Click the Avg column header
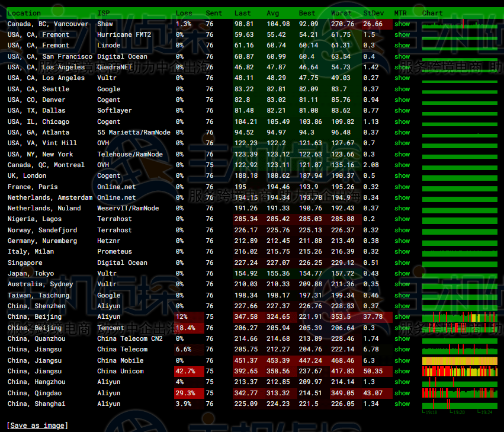 click(272, 13)
